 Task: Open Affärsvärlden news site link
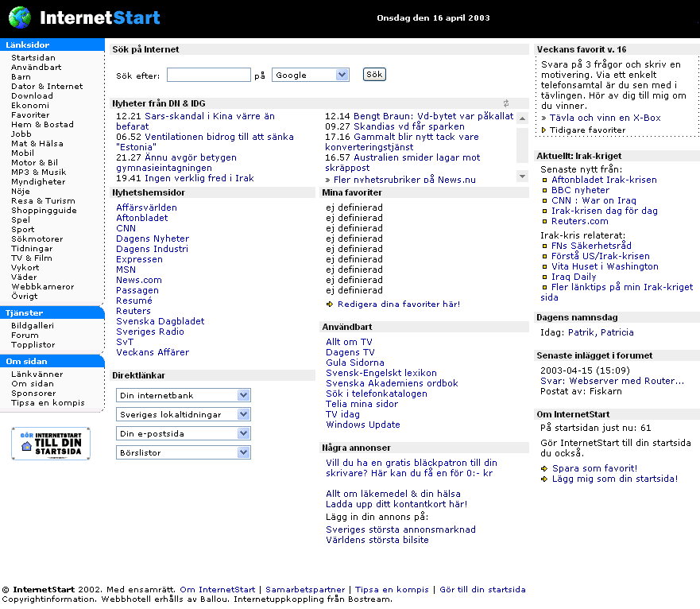click(x=146, y=208)
